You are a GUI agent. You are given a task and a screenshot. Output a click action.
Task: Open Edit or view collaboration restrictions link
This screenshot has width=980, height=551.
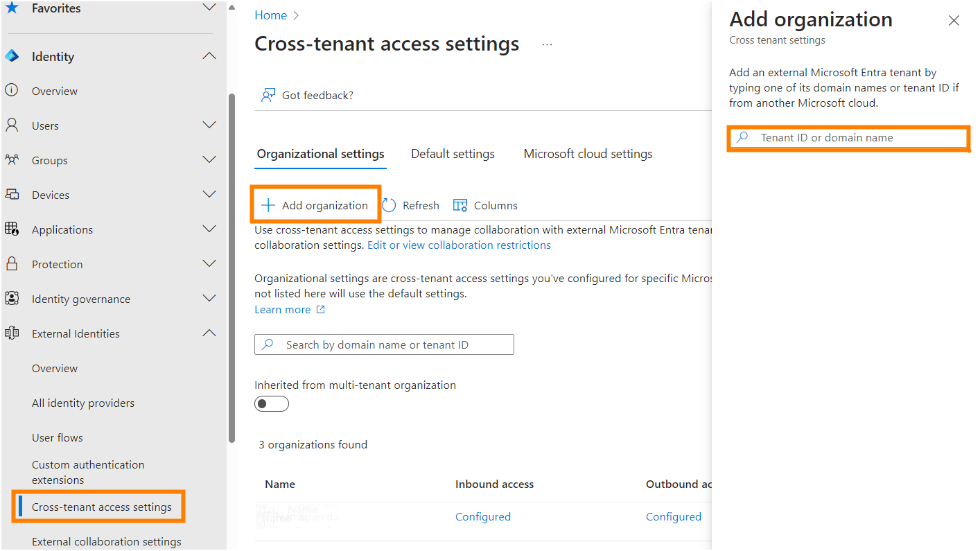tap(459, 245)
